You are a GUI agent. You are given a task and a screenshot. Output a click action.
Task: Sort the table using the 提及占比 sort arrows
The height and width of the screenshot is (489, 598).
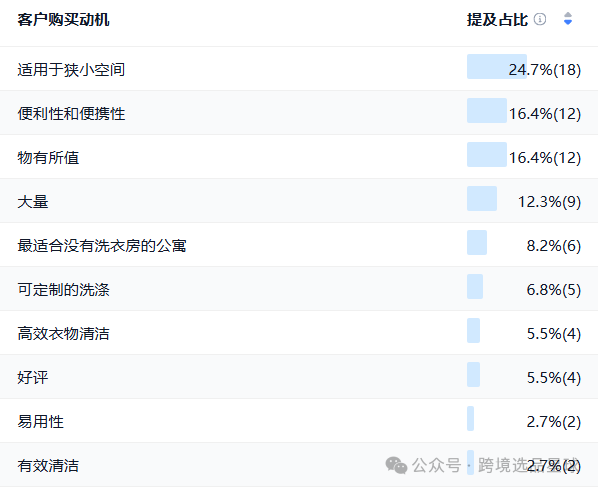568,19
